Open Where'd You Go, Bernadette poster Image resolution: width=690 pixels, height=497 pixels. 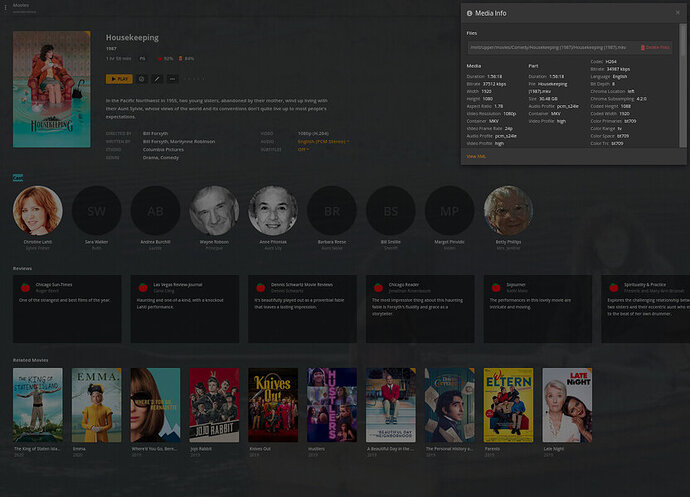tap(155, 405)
